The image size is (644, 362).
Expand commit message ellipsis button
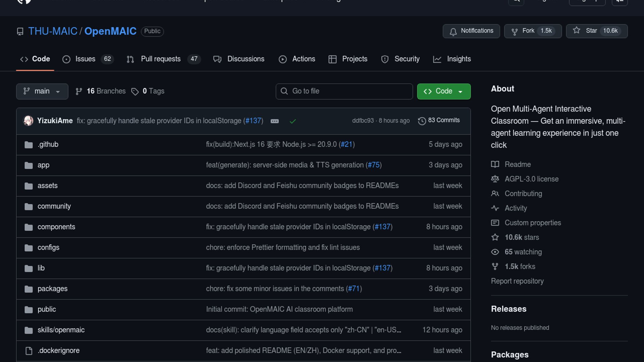pyautogui.click(x=274, y=121)
